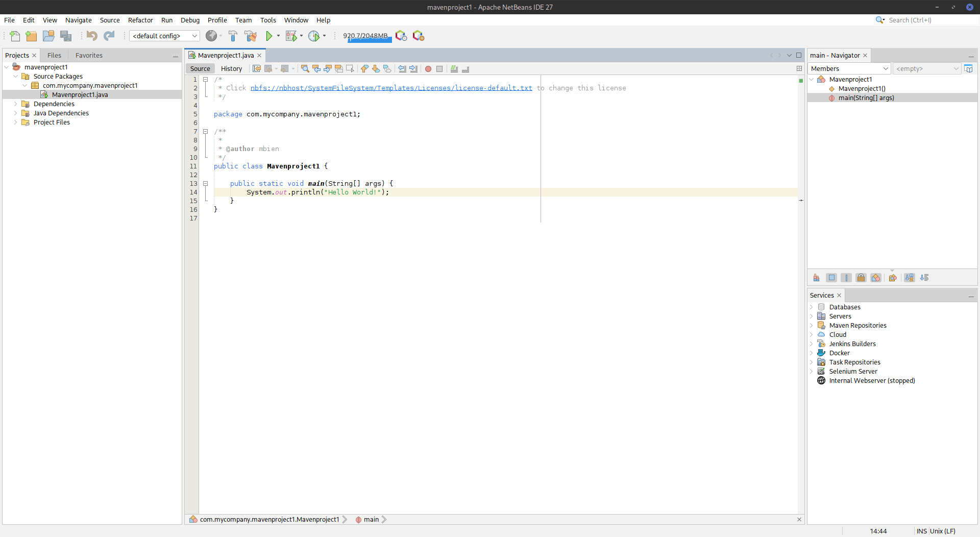This screenshot has height=537, width=980.
Task: Click the Search (Ctrl+I) field
Action: 929,20
